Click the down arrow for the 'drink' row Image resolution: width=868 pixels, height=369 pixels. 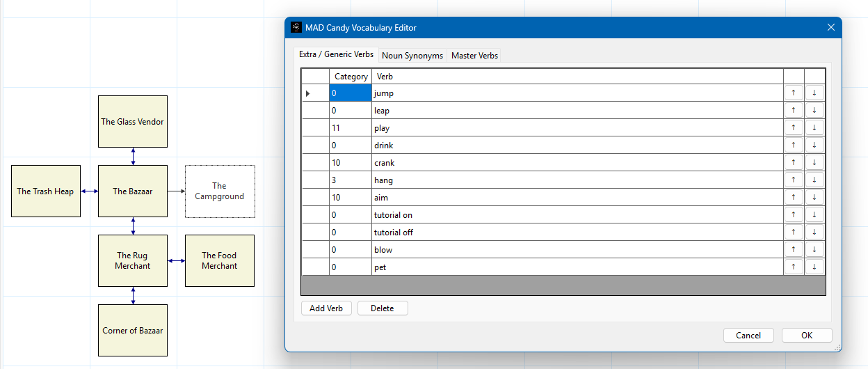pos(814,146)
